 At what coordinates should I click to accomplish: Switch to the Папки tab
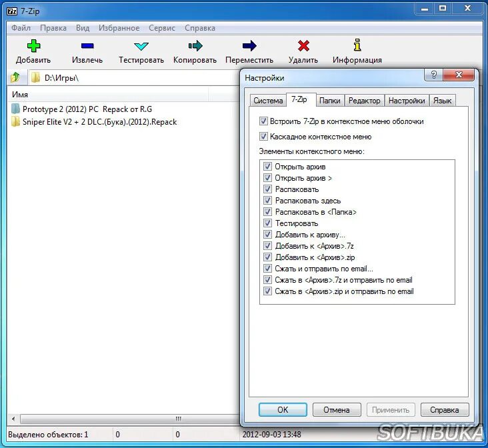(x=329, y=101)
